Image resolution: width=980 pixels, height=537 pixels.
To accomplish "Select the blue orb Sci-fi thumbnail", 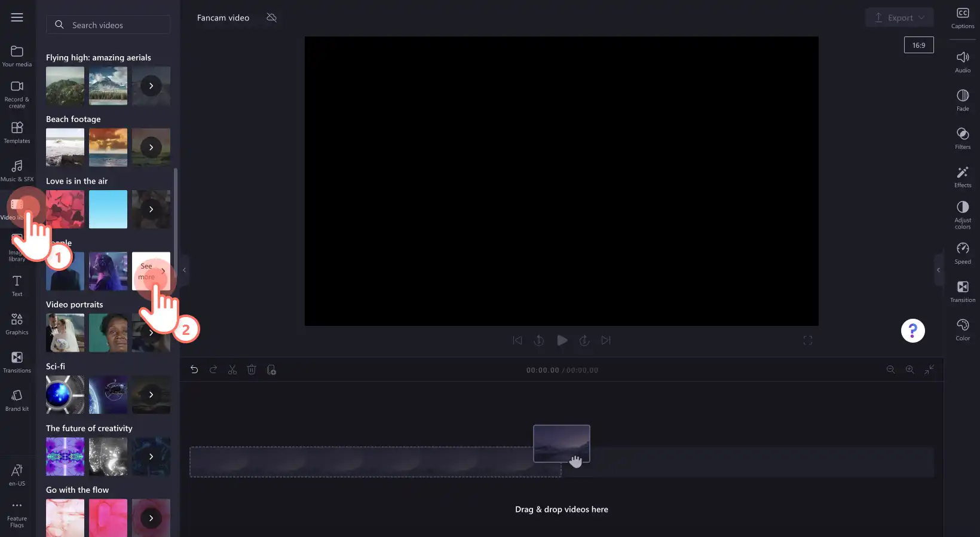I will (x=65, y=395).
